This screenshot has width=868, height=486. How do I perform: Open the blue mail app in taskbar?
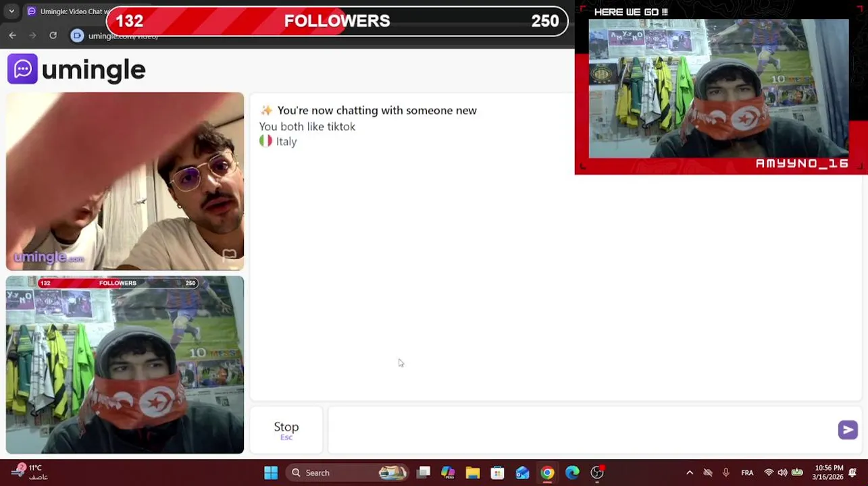click(x=522, y=473)
